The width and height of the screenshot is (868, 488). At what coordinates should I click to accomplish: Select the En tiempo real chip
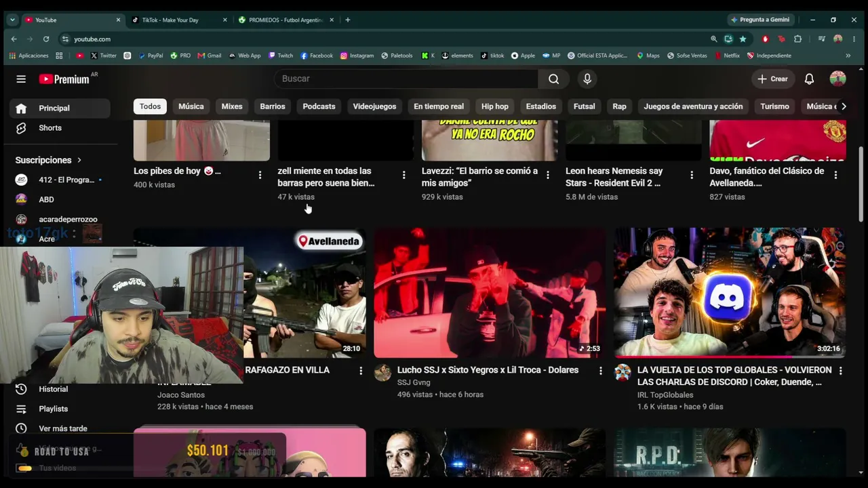(x=439, y=106)
